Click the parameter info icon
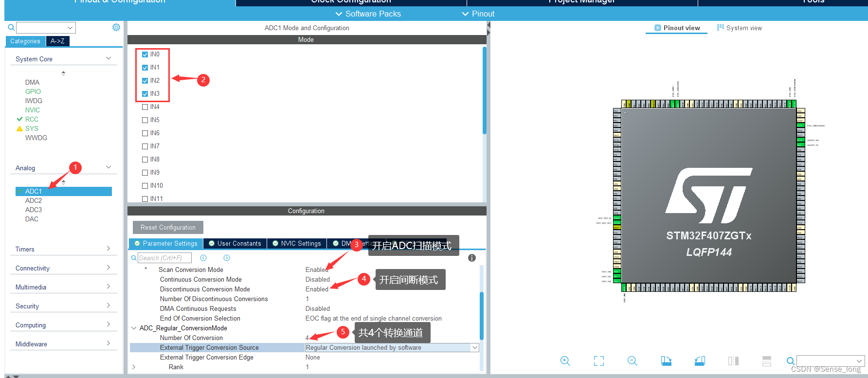868x378 pixels. 472,258
